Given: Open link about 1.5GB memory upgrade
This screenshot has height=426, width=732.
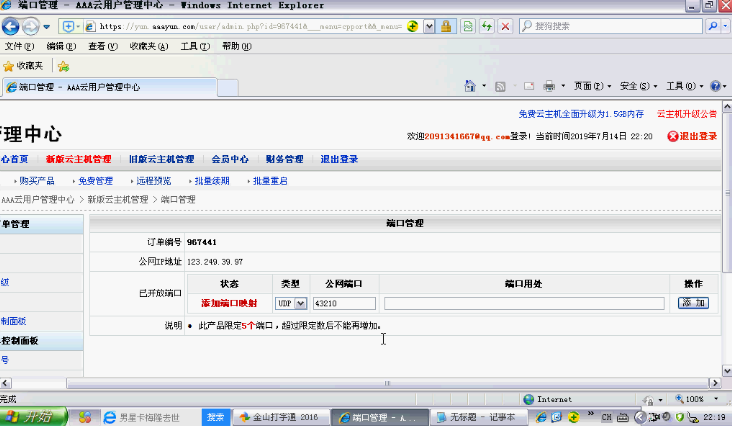Looking at the screenshot, I should click(x=581, y=114).
